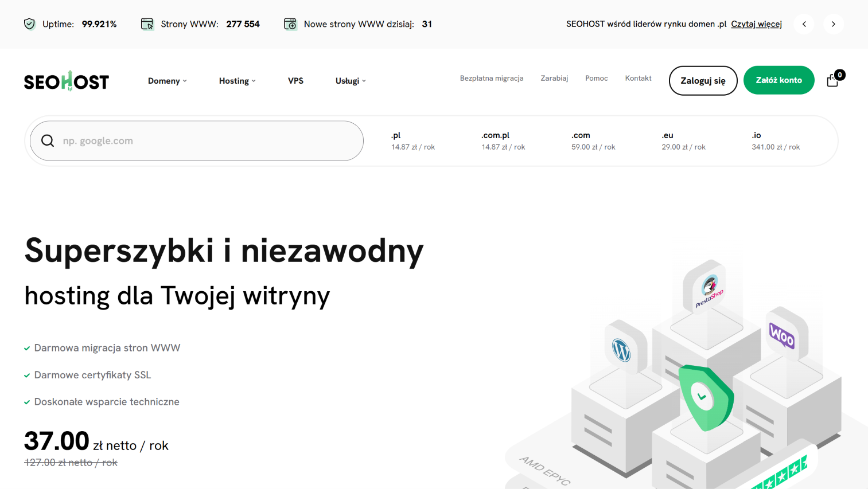Image resolution: width=868 pixels, height=489 pixels.
Task: Expand the Domeny dropdown menu
Action: [x=168, y=81]
